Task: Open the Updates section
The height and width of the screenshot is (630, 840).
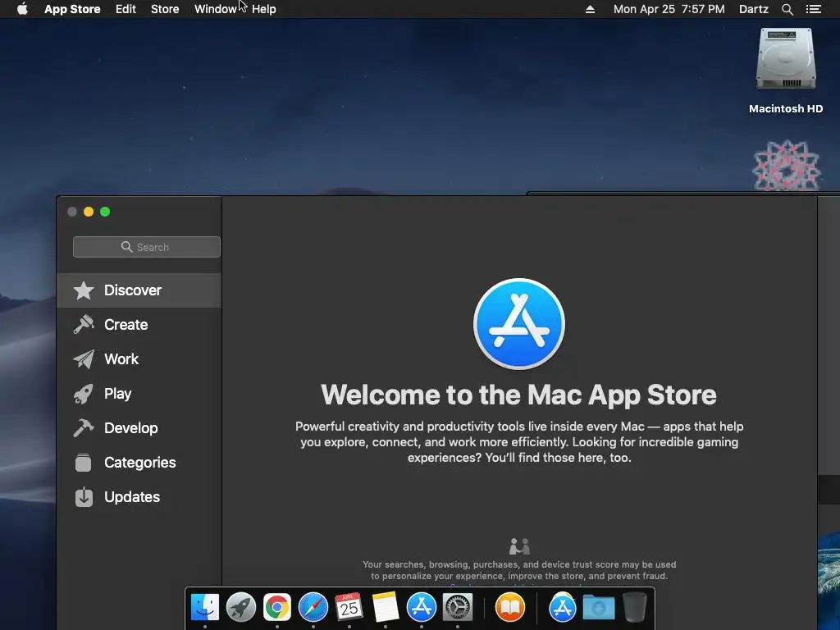Action: pyautogui.click(x=139, y=497)
